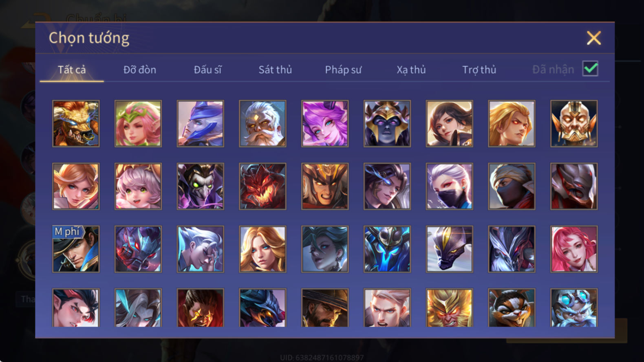
Task: Select the raccoon hero portrait
Action: click(x=512, y=308)
